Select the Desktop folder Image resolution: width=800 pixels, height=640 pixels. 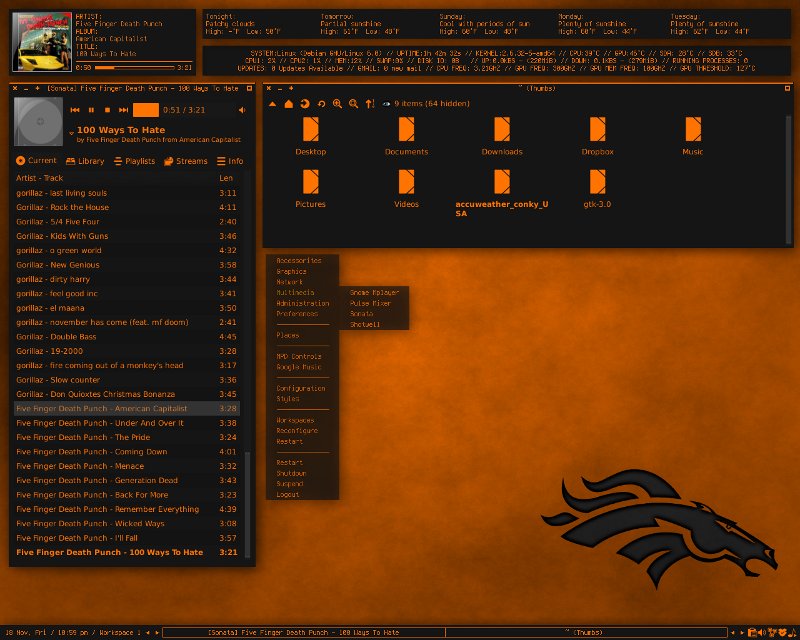tap(311, 136)
